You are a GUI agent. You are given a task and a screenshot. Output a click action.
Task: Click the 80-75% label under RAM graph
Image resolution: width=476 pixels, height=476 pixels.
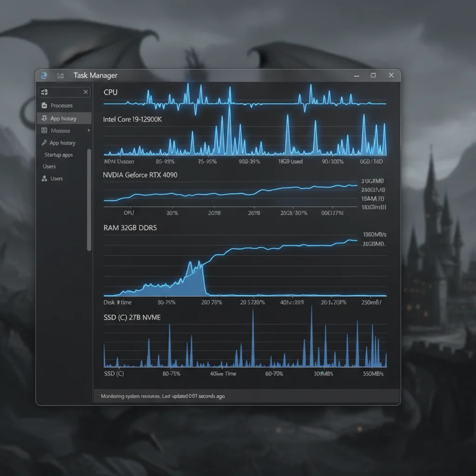coord(166,302)
